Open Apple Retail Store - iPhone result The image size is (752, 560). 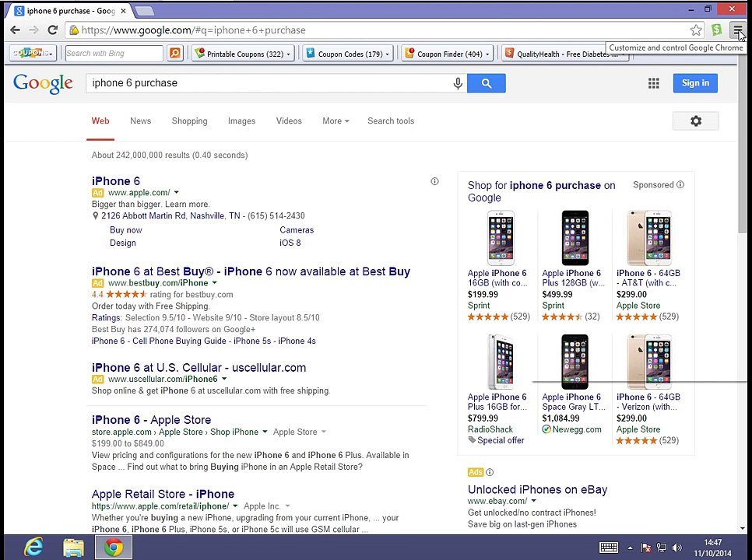click(163, 494)
